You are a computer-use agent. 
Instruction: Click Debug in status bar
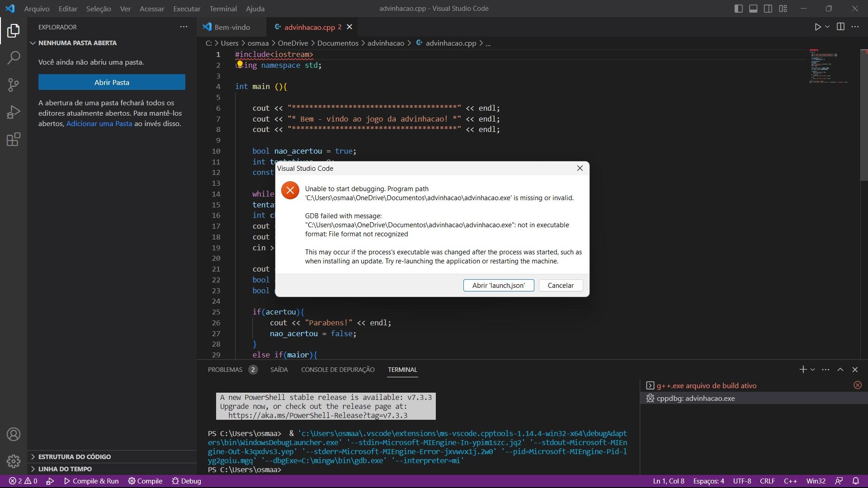point(186,481)
